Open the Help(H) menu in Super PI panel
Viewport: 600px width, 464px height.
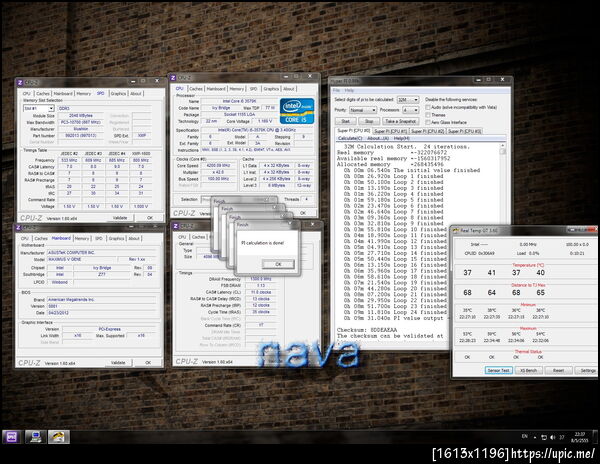pos(401,138)
